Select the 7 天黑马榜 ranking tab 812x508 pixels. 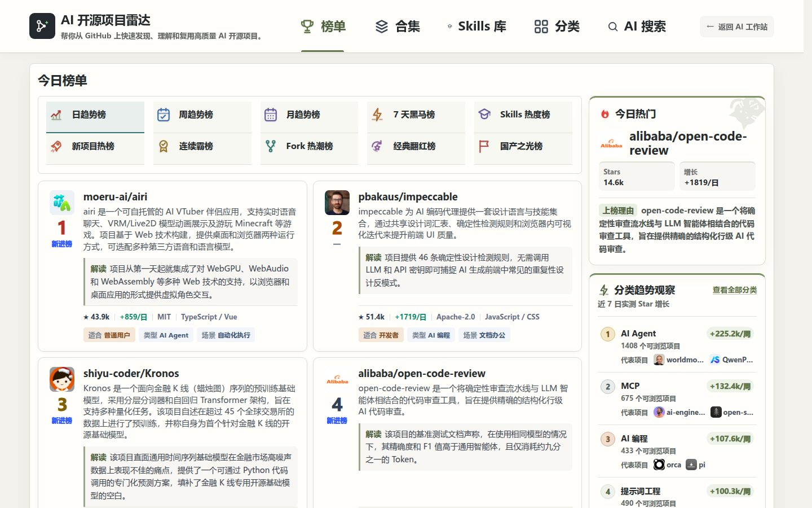coord(416,117)
